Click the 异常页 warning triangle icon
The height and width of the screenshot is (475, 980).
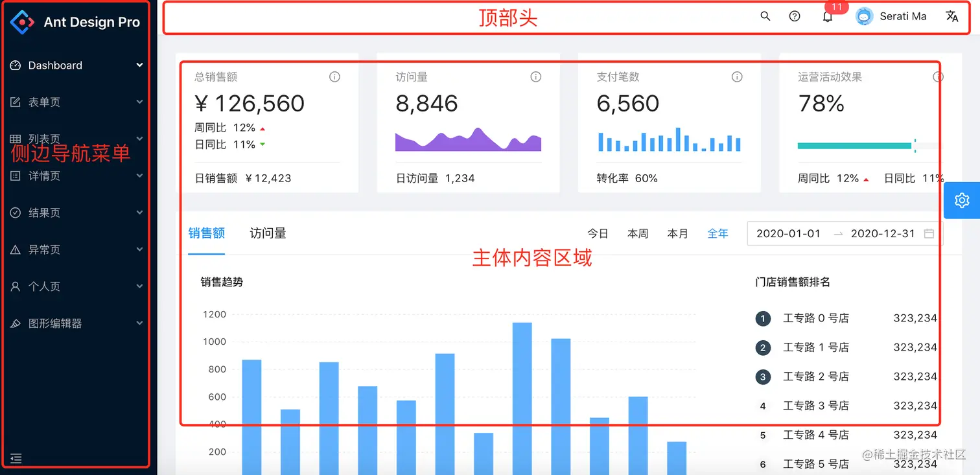tap(16, 249)
